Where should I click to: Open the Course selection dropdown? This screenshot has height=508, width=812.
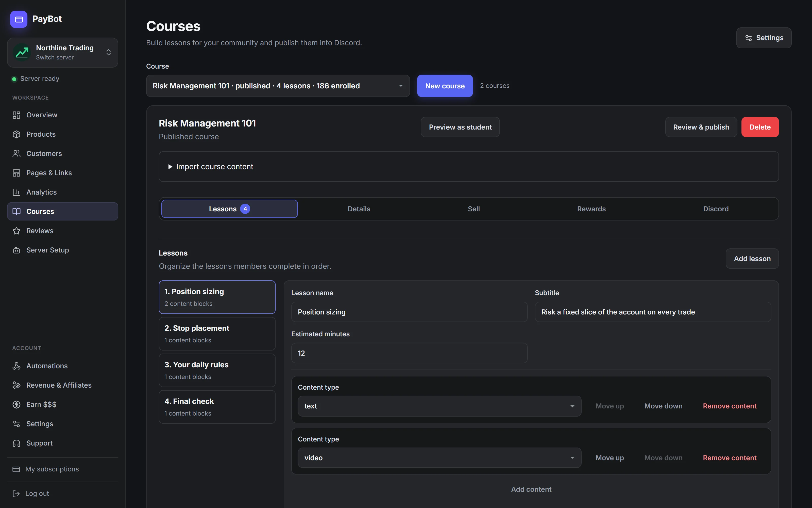[278, 86]
